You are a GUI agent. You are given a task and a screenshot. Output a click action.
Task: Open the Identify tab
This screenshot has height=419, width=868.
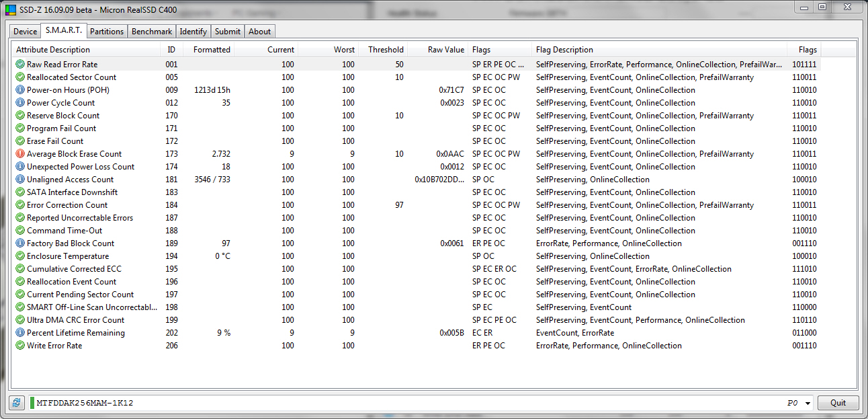click(193, 32)
